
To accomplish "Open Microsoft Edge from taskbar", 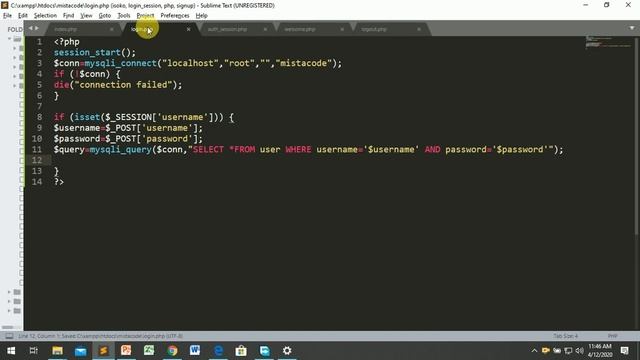I will point(218,351).
